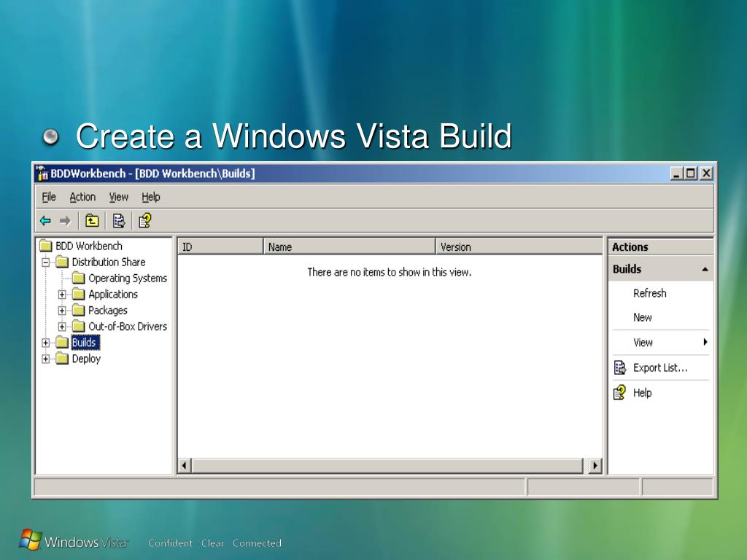The image size is (747, 560).
Task: Sort by the Version column header
Action: (x=519, y=246)
